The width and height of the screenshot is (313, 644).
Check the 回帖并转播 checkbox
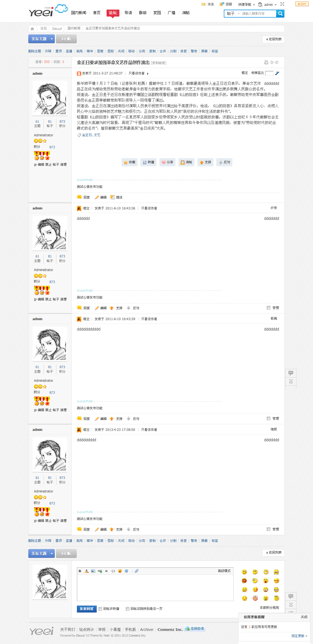point(100,609)
